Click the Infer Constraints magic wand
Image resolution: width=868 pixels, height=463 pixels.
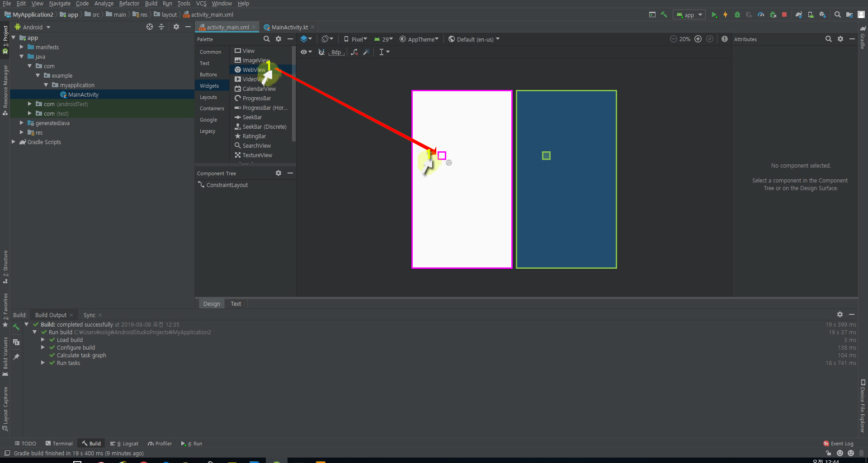[366, 52]
